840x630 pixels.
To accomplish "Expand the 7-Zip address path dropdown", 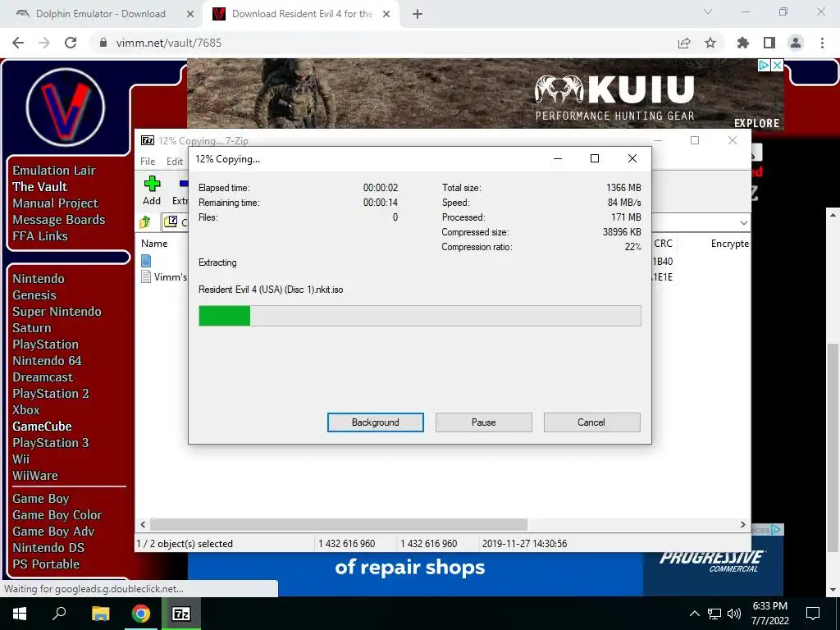I will click(743, 222).
